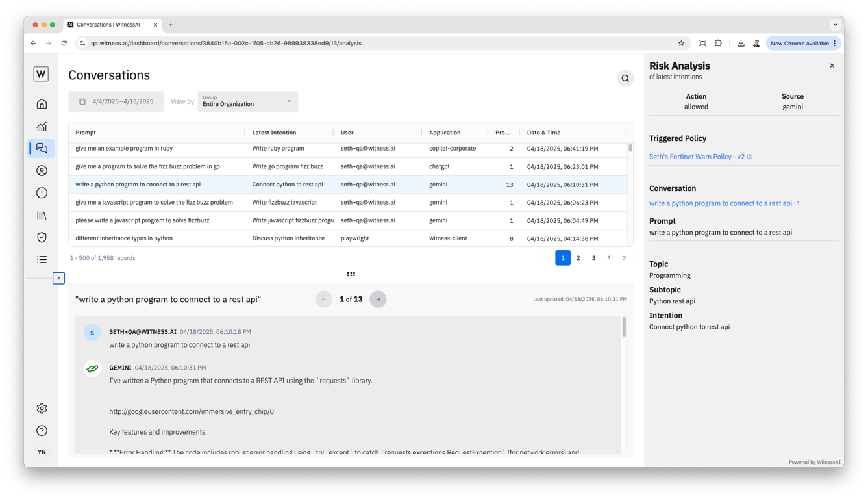Screen dimensions: 868x499
Task: Click the Gemini avatar icon in transcript
Action: coord(92,368)
